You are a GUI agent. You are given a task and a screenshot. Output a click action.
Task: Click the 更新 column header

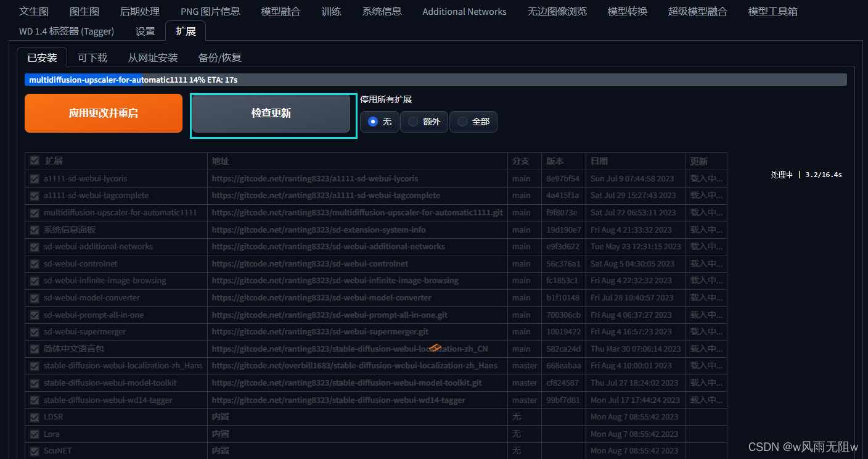pyautogui.click(x=698, y=161)
